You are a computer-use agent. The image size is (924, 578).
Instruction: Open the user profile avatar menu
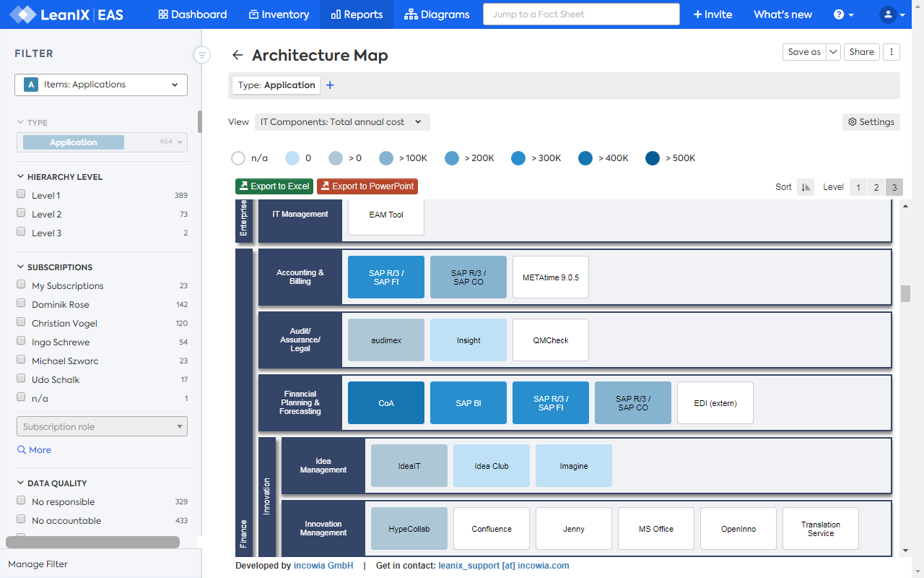click(892, 14)
